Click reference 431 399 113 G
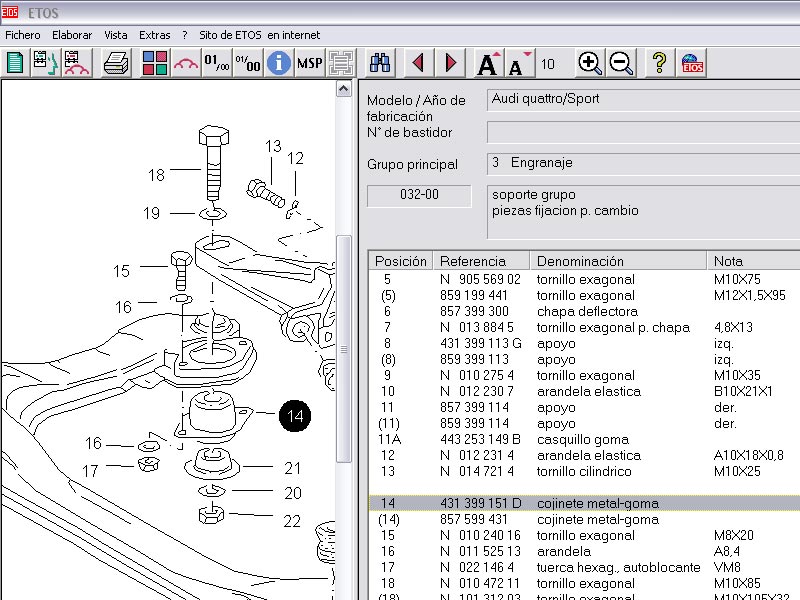 [481, 343]
